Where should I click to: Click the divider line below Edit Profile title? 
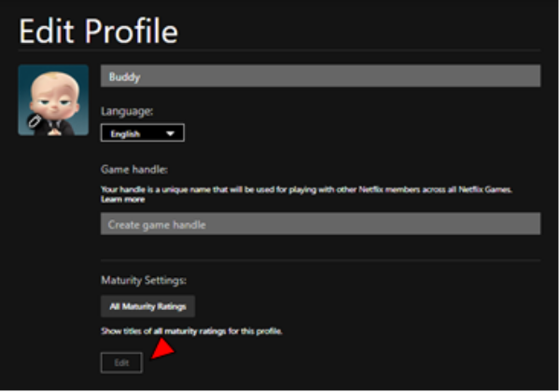(x=280, y=50)
